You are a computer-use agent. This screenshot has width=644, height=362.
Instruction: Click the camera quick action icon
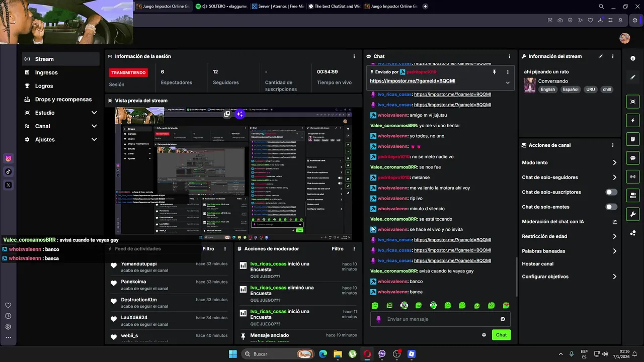click(x=633, y=195)
